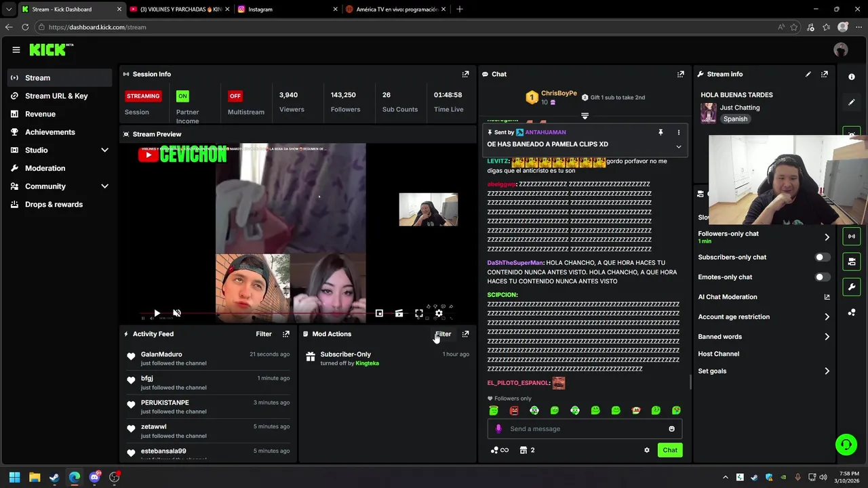Click the points infinity icon below the chat
868x488 pixels.
click(499, 450)
